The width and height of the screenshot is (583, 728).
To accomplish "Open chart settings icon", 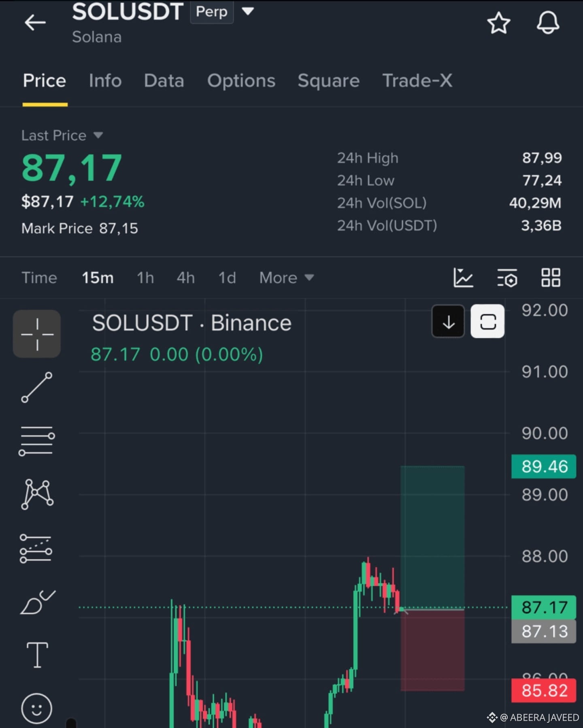I will [507, 278].
